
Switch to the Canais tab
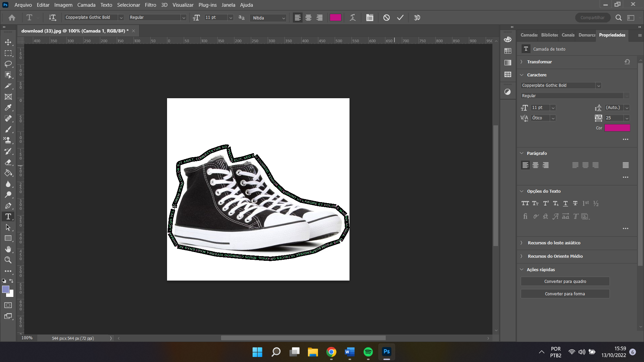click(568, 35)
